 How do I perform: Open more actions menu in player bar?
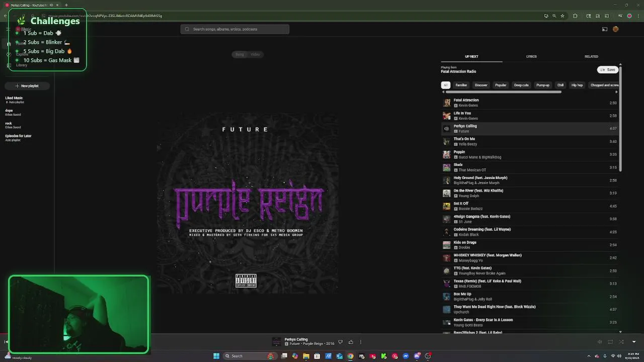point(360,342)
